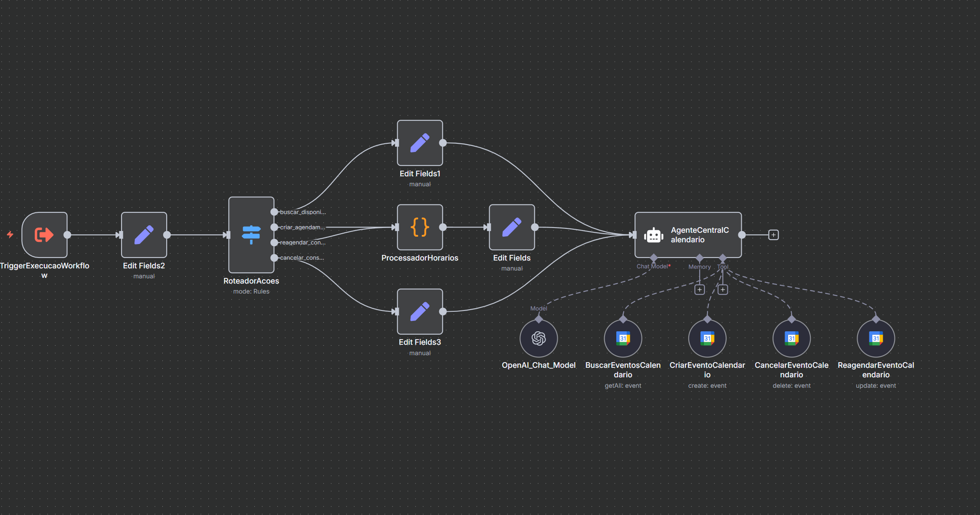
Task: Select the CriarEventoCalendario calendar node
Action: click(x=707, y=338)
